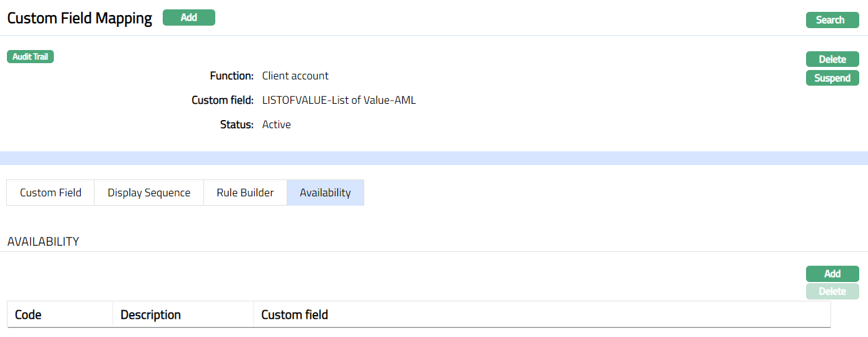The image size is (868, 337).
Task: Click the Code column header
Action: point(28,314)
